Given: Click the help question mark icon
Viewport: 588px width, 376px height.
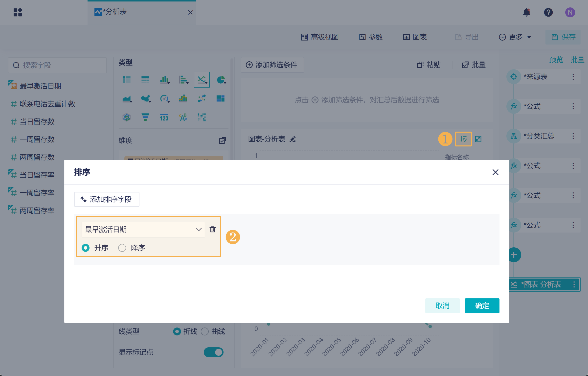Looking at the screenshot, I should [x=548, y=12].
